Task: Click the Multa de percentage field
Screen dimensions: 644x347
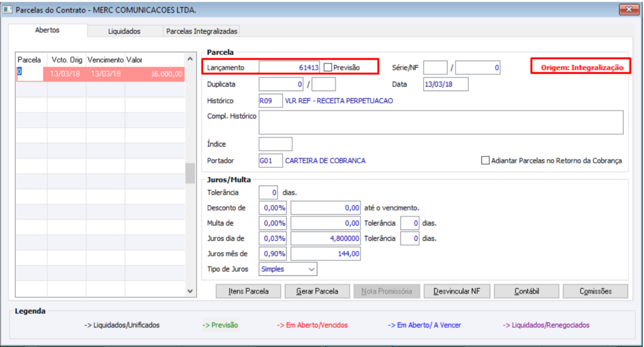Action: pyautogui.click(x=273, y=223)
